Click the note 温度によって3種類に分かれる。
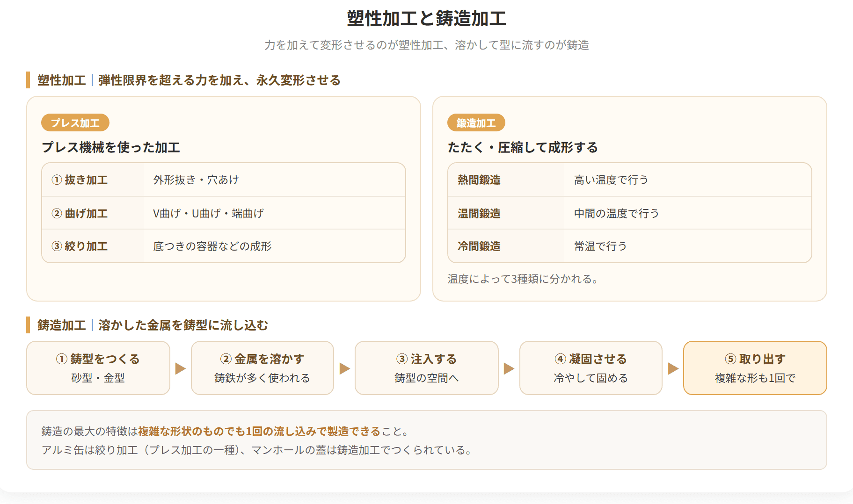Screen dimensions: 853x504 tap(523, 279)
